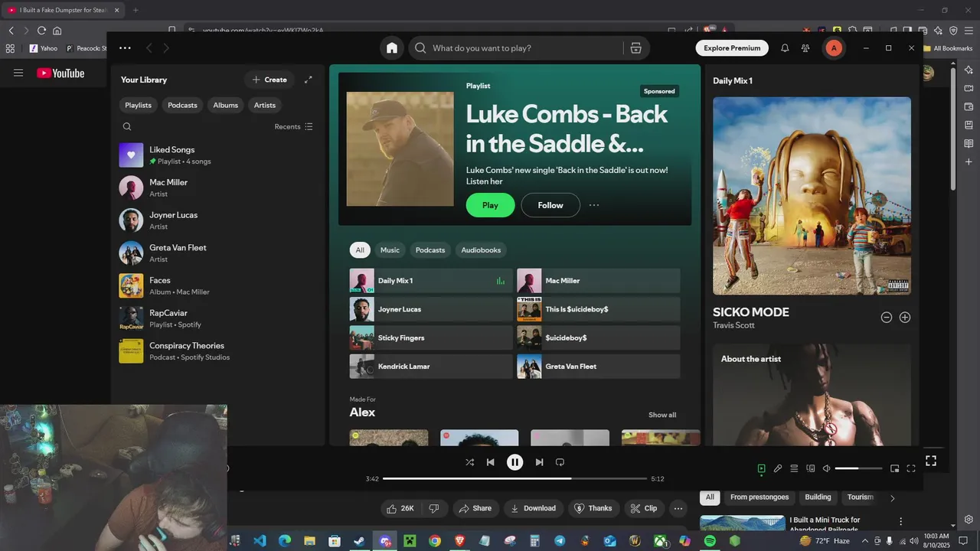Filter library by Podcasts

click(x=182, y=105)
